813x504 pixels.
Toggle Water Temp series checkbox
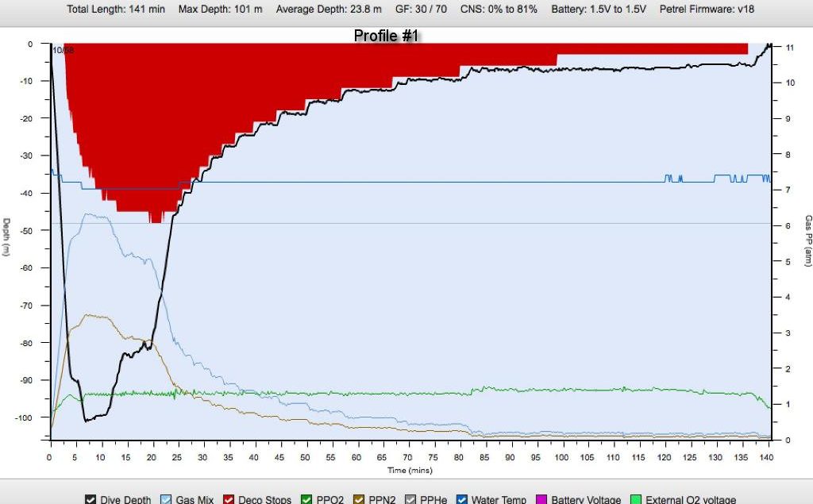[x=462, y=500]
